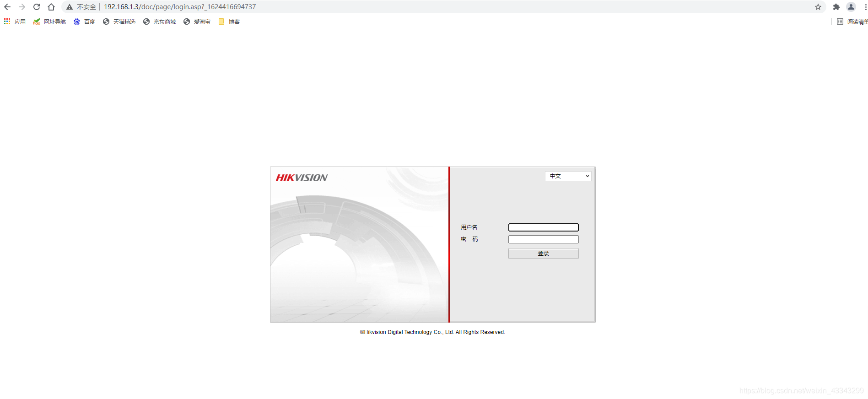Image resolution: width=868 pixels, height=399 pixels.
Task: Open the 爱淘宝 bookmark
Action: coord(197,22)
